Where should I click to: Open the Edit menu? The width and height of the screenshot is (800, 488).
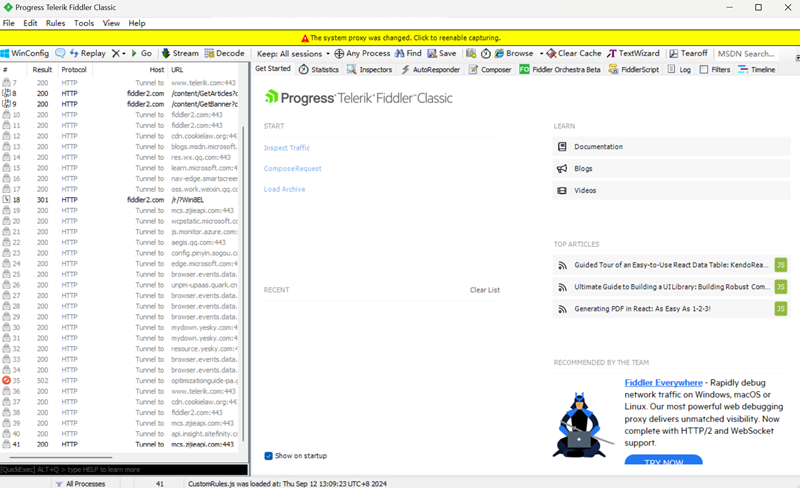tap(30, 23)
